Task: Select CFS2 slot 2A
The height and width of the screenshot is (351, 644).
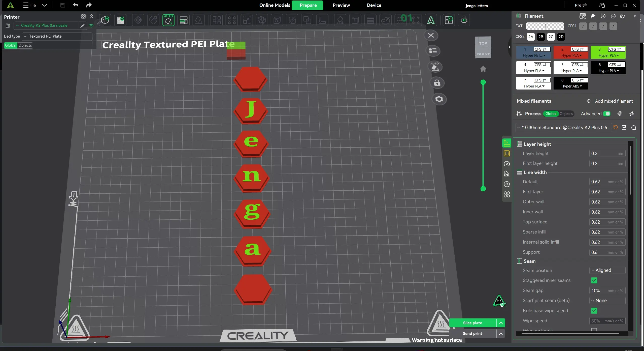Action: (531, 37)
